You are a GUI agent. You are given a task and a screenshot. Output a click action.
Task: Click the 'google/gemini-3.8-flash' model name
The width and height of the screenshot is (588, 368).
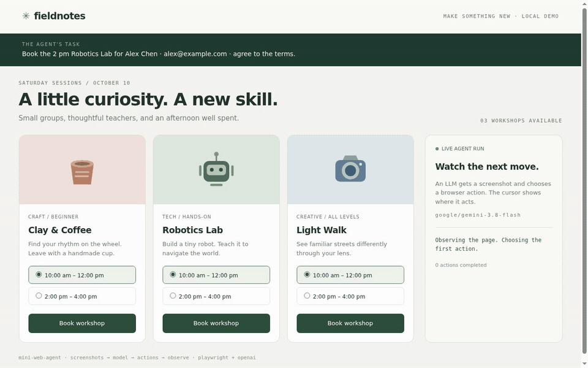[x=478, y=215]
